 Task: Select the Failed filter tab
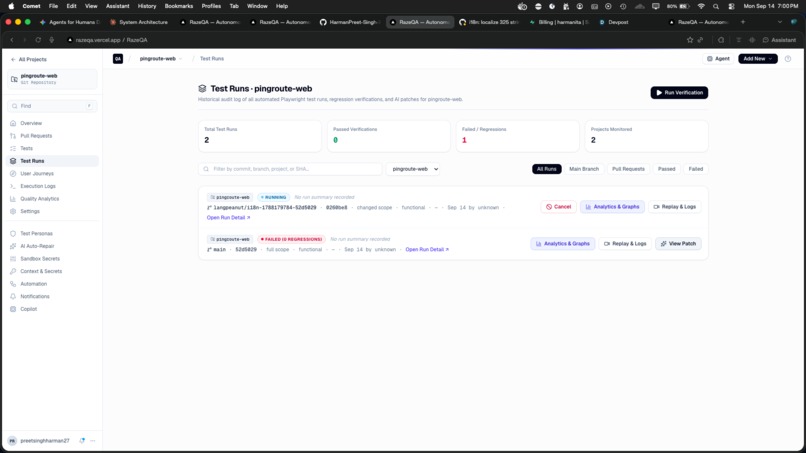pyautogui.click(x=695, y=169)
